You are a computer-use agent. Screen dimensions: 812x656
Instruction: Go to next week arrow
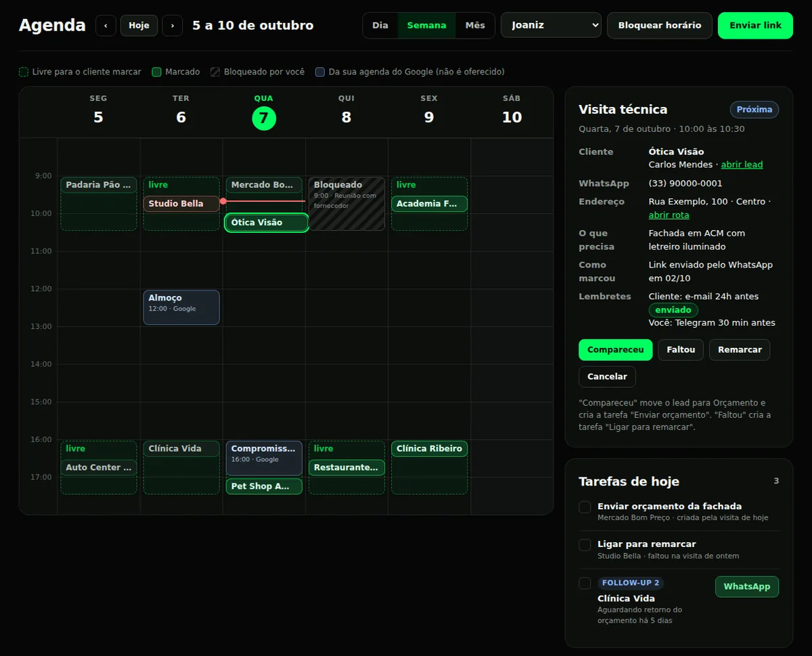click(173, 26)
